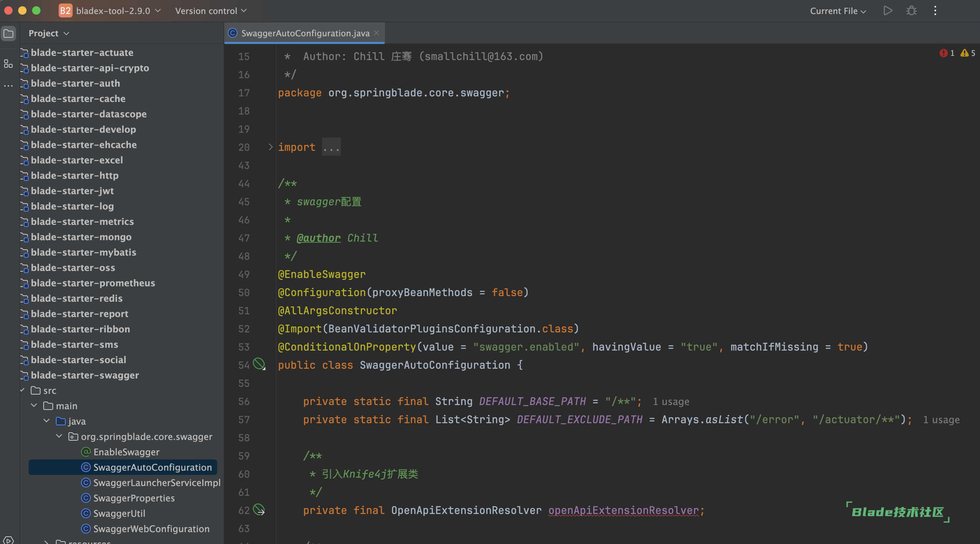The width and height of the screenshot is (980, 544).
Task: Select the blade-starter-cache module
Action: pyautogui.click(x=78, y=98)
